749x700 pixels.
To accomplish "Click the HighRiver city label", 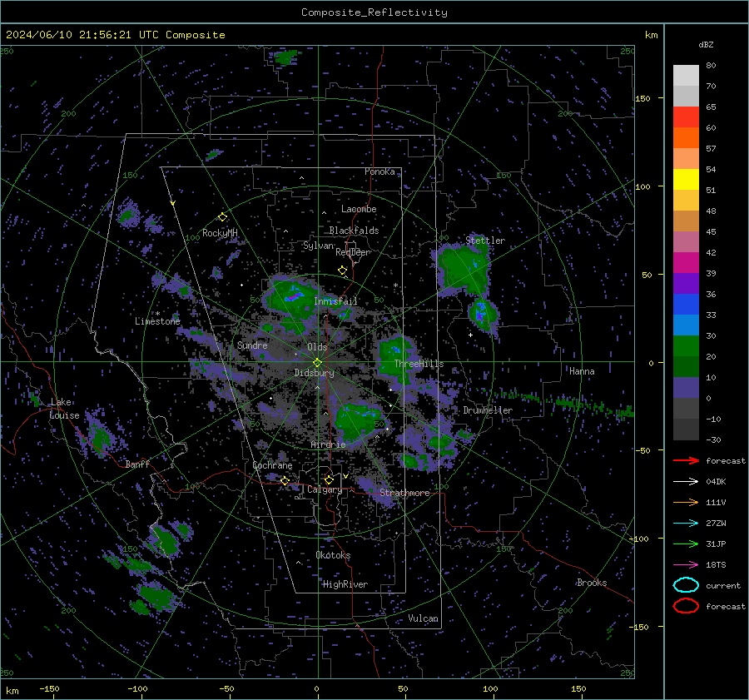I will pyautogui.click(x=345, y=584).
